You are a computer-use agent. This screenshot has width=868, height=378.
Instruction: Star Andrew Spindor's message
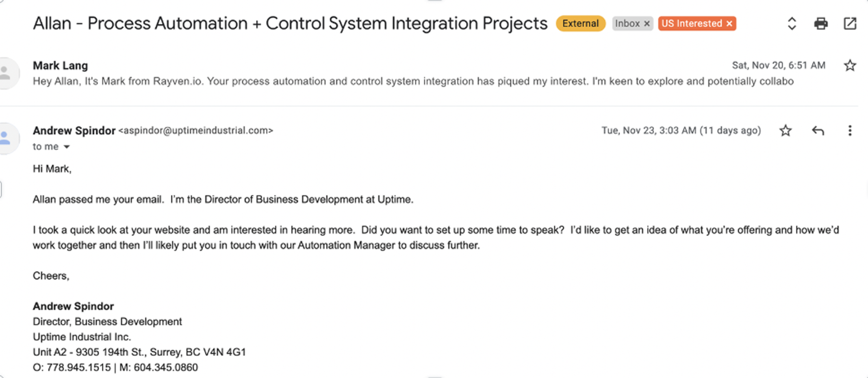[786, 130]
